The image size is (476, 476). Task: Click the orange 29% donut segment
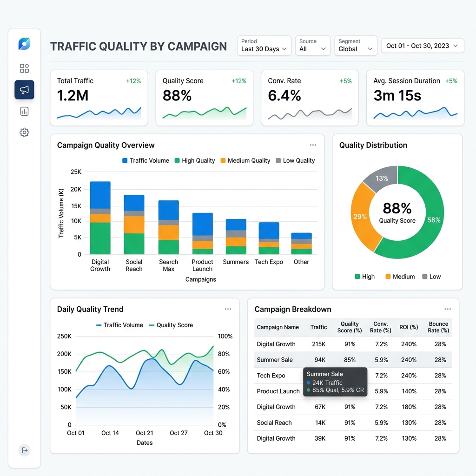(x=360, y=217)
